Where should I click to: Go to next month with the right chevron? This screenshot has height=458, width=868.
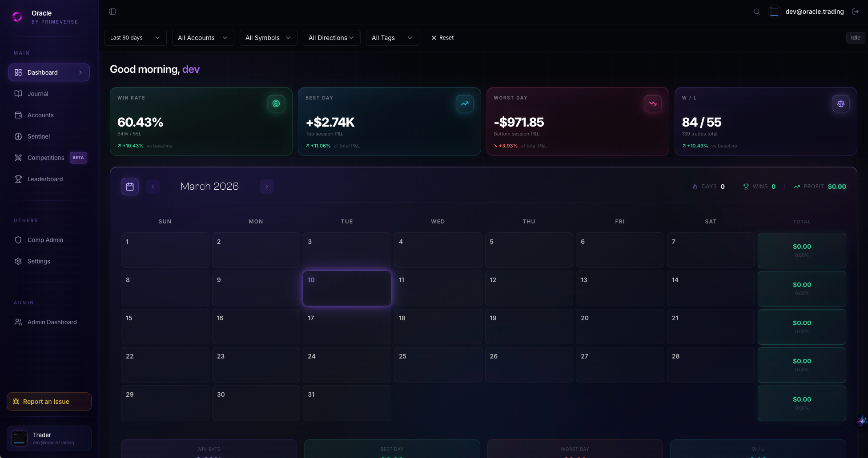[266, 186]
